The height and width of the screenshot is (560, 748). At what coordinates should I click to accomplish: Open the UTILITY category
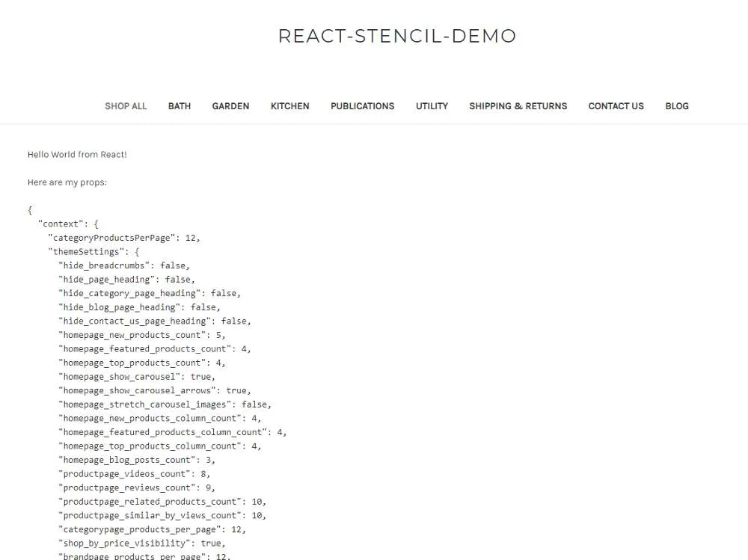coord(432,106)
